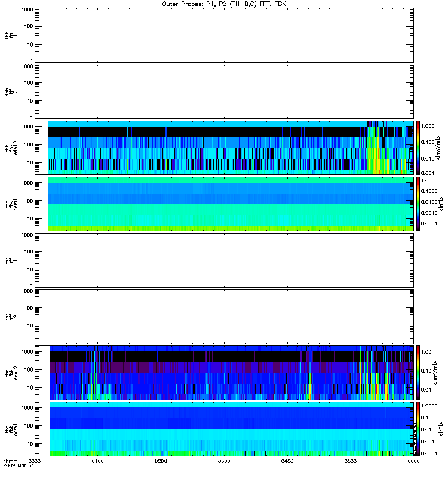The image size is (448, 478).
Task: Click the '<|nT|>' unit label beside thb scm1
Action: pos(441,204)
